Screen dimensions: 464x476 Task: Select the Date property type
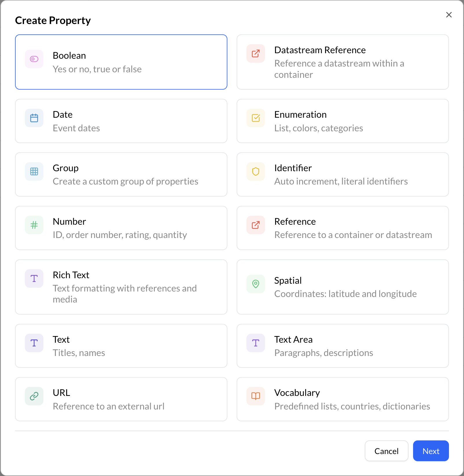(x=121, y=121)
